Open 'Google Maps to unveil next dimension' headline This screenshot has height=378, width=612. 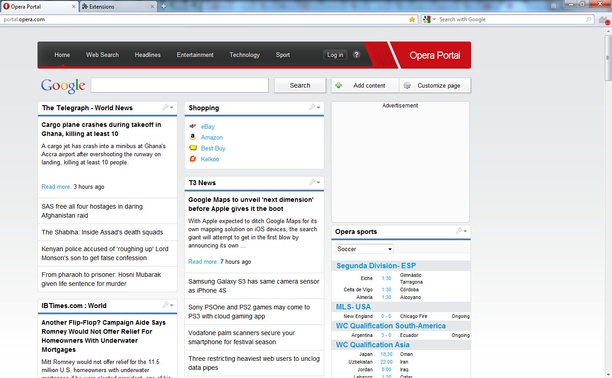[x=251, y=204]
